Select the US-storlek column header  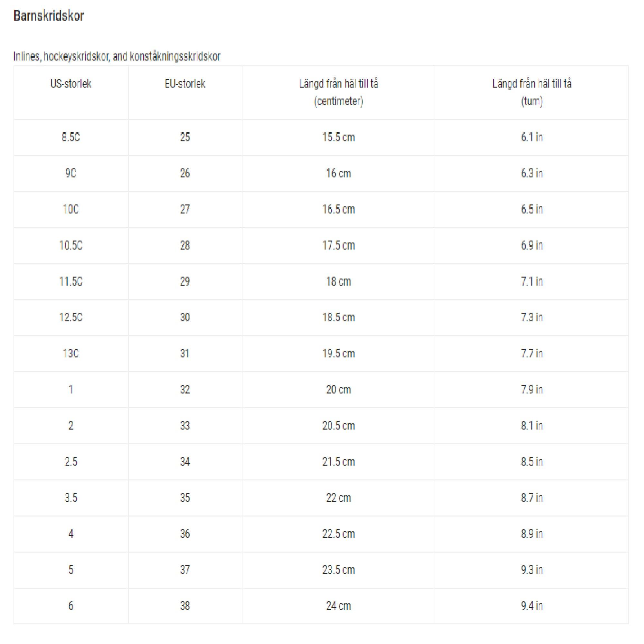[71, 83]
